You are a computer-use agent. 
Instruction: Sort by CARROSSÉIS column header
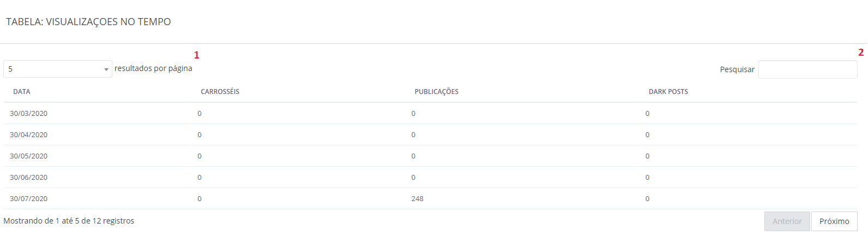pyautogui.click(x=220, y=92)
